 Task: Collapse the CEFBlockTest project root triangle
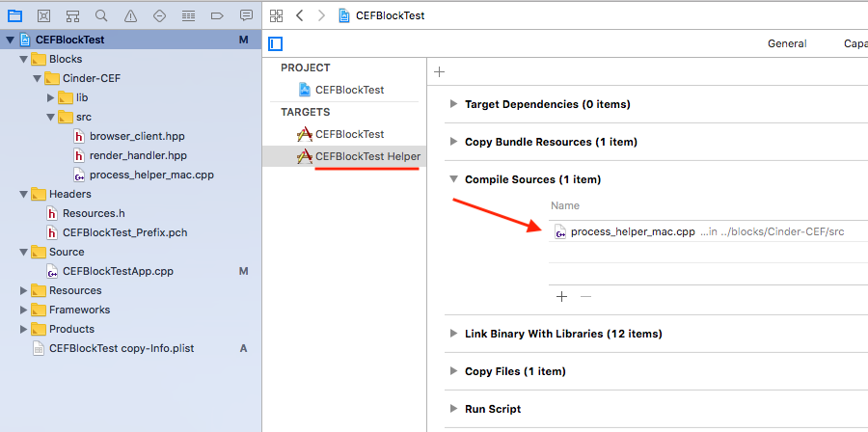click(10, 40)
